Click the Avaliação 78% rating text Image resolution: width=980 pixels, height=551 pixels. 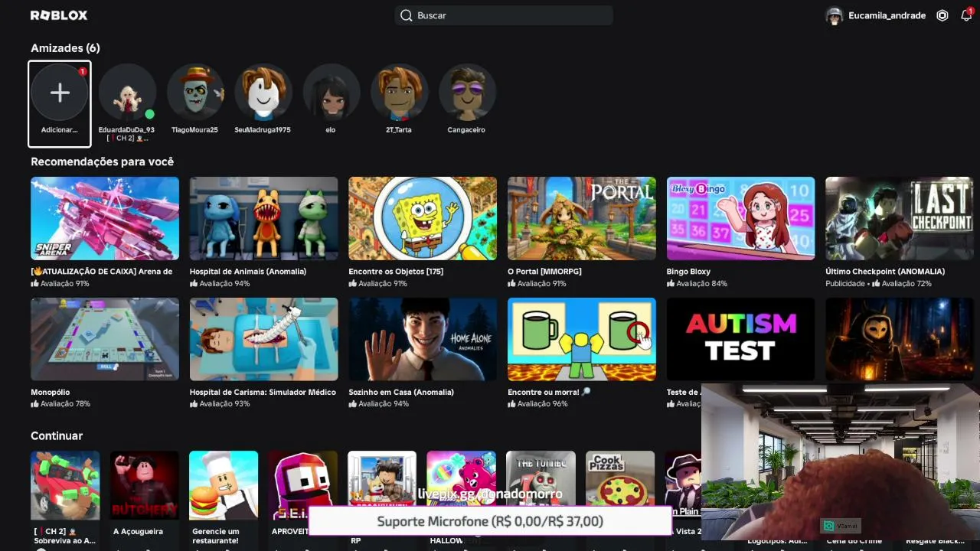pyautogui.click(x=65, y=404)
